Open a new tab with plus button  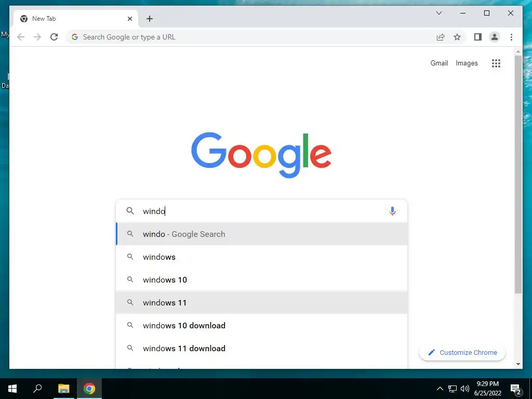(150, 19)
